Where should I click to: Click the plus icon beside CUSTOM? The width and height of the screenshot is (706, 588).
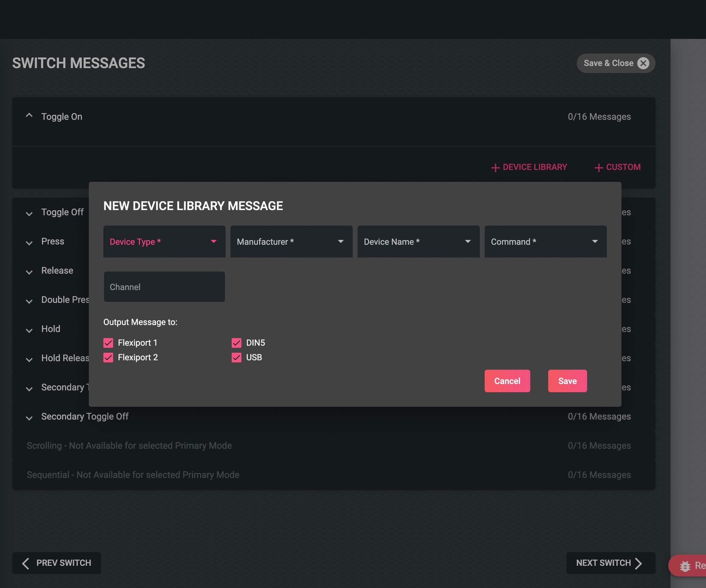point(598,168)
